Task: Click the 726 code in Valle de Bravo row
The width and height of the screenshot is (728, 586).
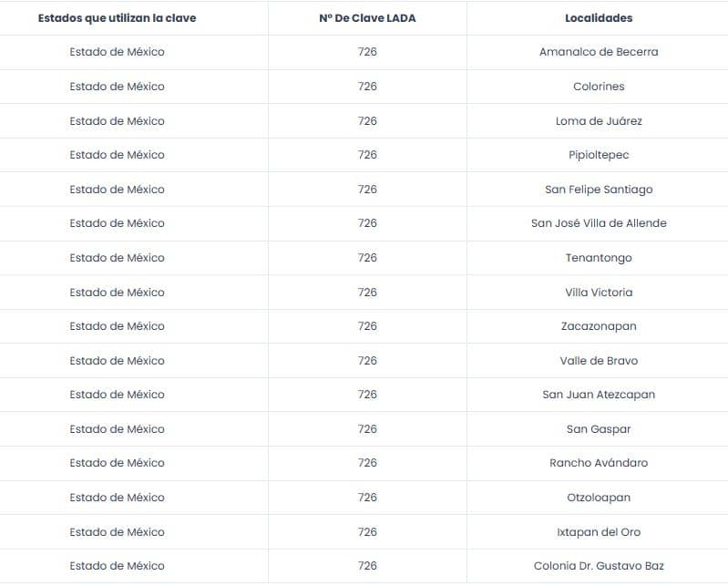Action: [367, 361]
